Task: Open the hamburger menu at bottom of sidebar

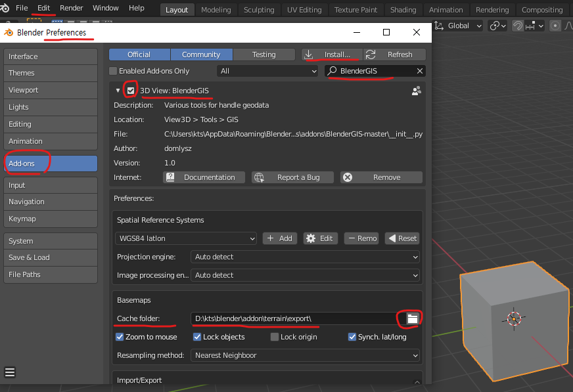Action: tap(10, 372)
